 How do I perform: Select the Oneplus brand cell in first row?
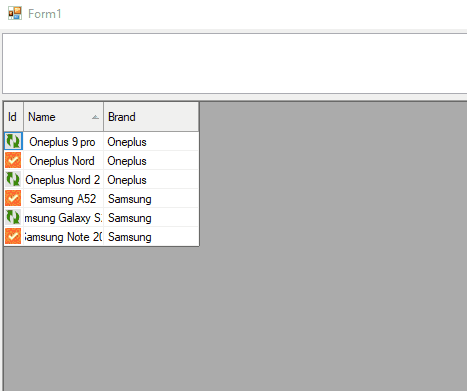pyautogui.click(x=151, y=141)
